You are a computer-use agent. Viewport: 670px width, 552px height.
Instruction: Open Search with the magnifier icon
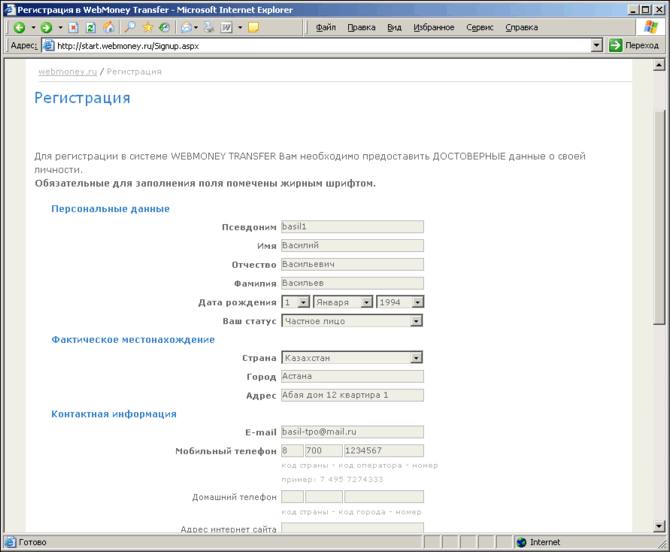pos(130,27)
